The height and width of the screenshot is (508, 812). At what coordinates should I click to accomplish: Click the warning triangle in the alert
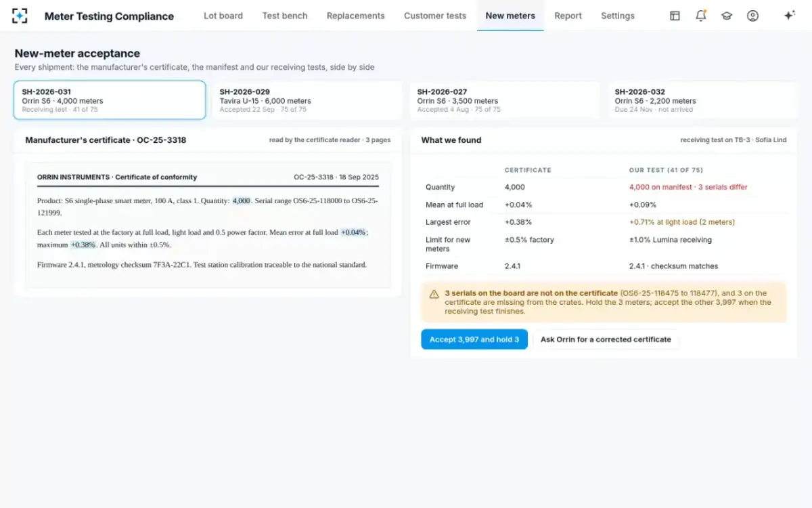click(434, 294)
